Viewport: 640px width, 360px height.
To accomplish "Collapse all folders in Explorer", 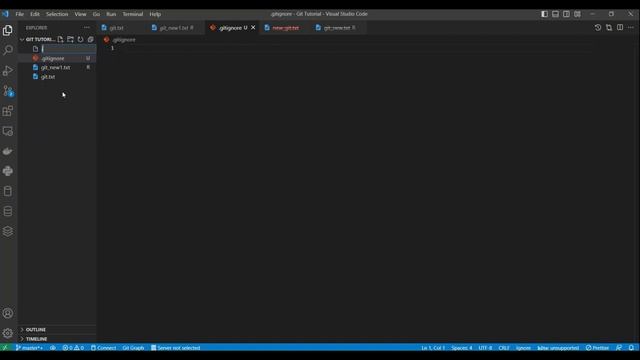I will tap(90, 39).
